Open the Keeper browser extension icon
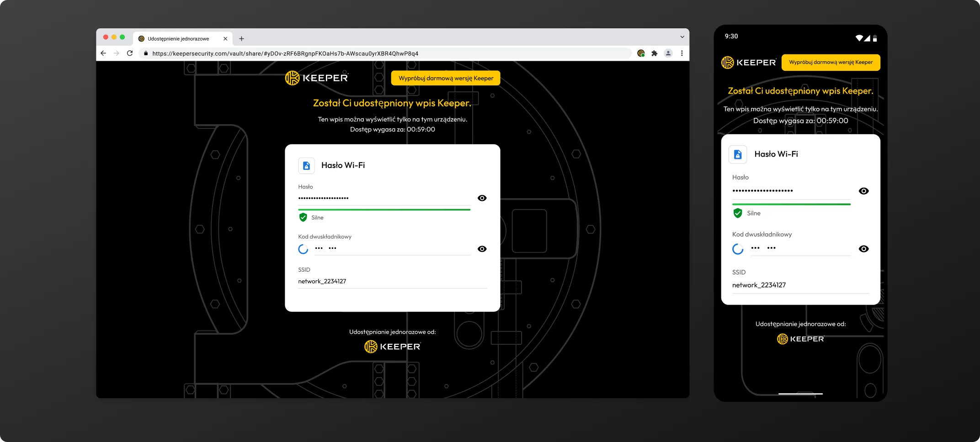The image size is (980, 442). tap(641, 53)
